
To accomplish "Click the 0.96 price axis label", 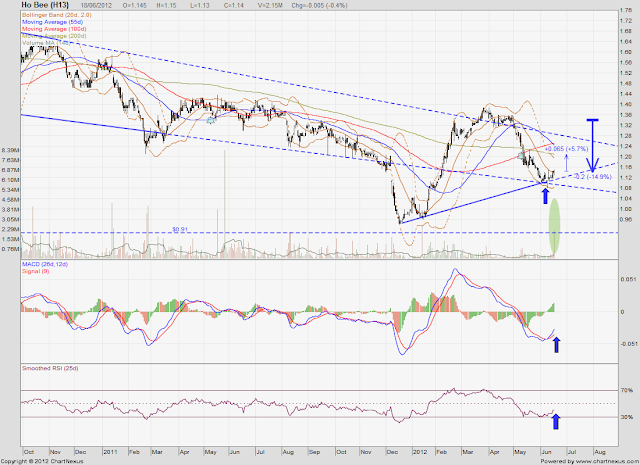I will click(x=626, y=219).
